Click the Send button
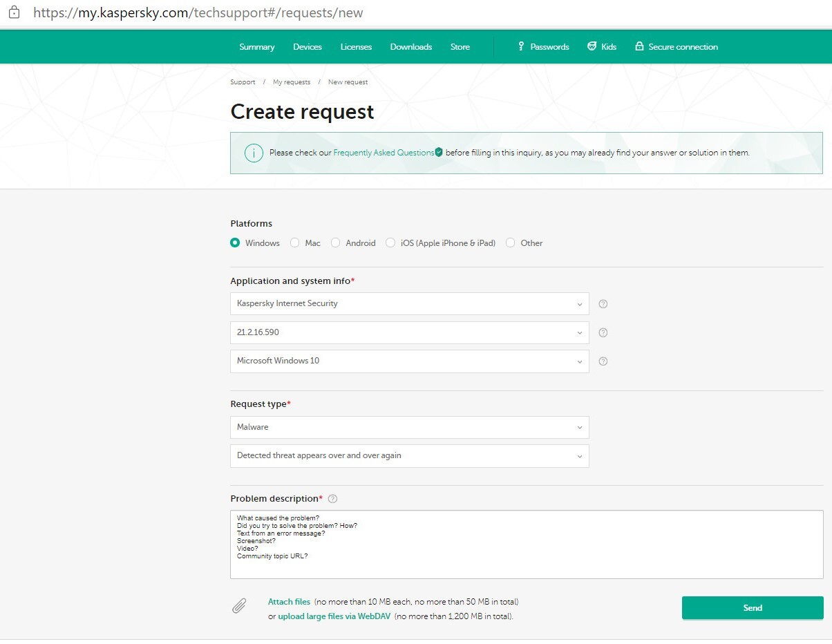Image resolution: width=832 pixels, height=644 pixels. 753,608
